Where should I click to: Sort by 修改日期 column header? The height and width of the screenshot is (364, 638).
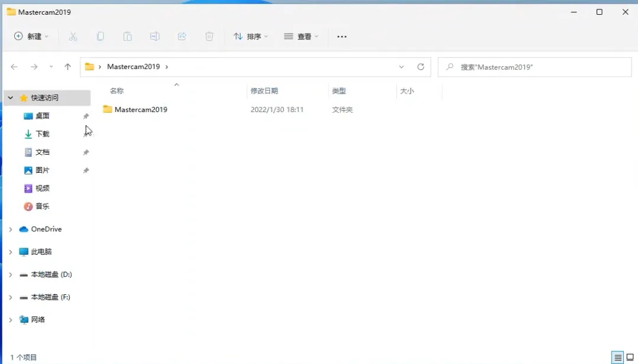tap(264, 91)
